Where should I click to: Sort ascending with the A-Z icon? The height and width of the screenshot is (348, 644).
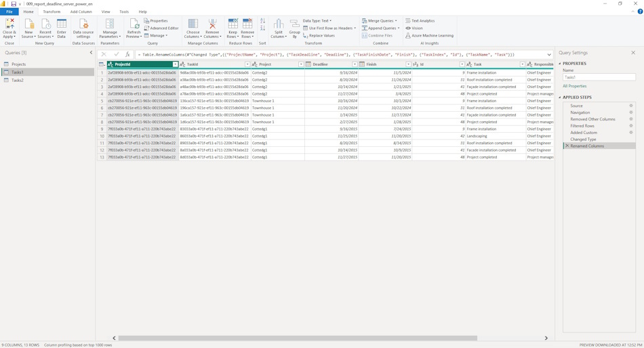click(262, 20)
